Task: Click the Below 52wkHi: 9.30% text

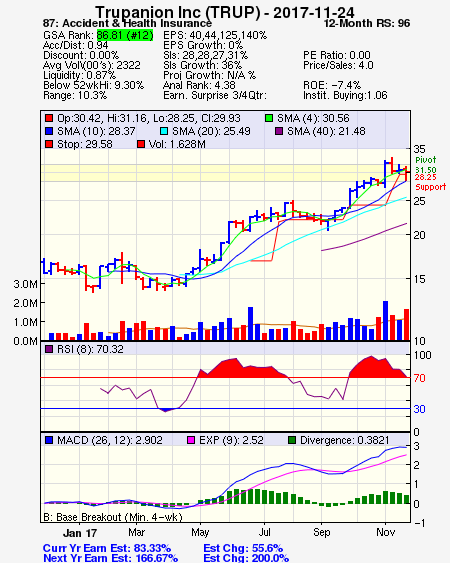Action: [x=93, y=85]
